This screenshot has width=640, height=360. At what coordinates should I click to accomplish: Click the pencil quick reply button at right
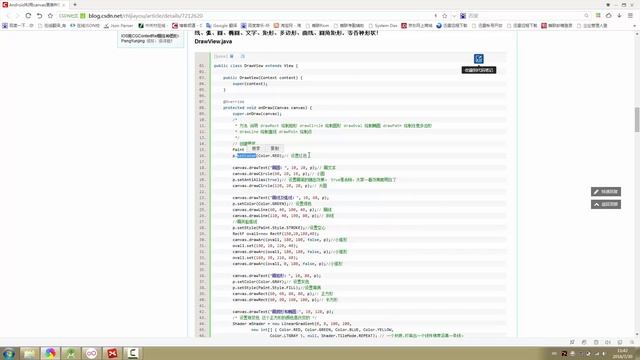point(606,191)
